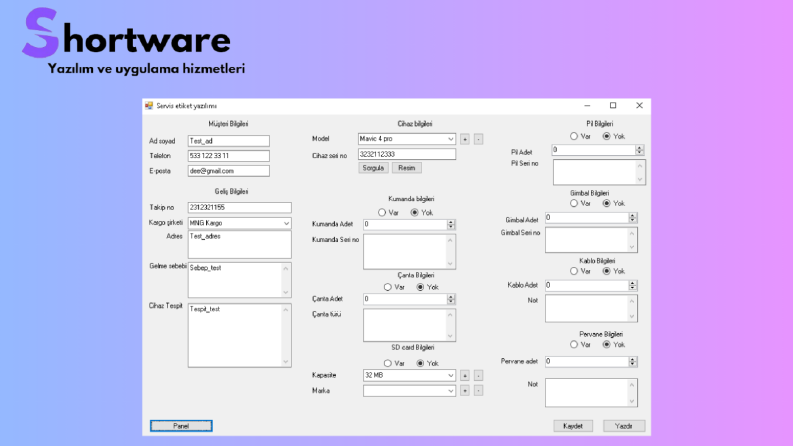Open the empty Marka dropdown

coord(409,390)
